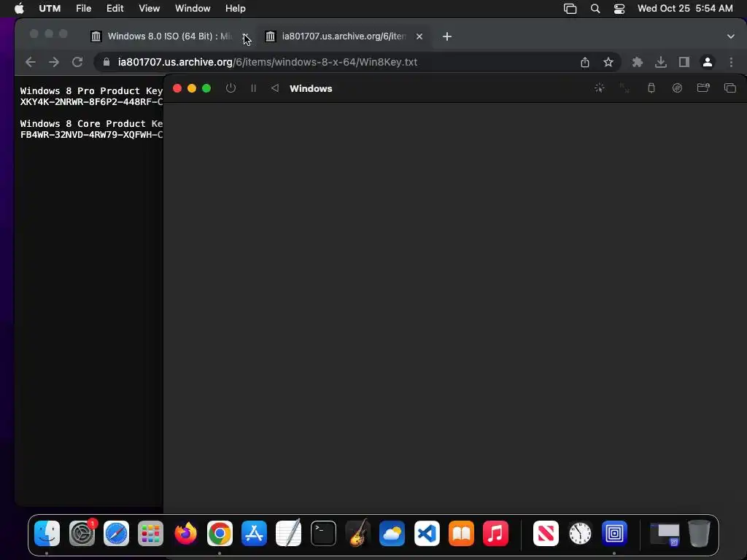
Task: Open App Store from the Dock
Action: 254,533
